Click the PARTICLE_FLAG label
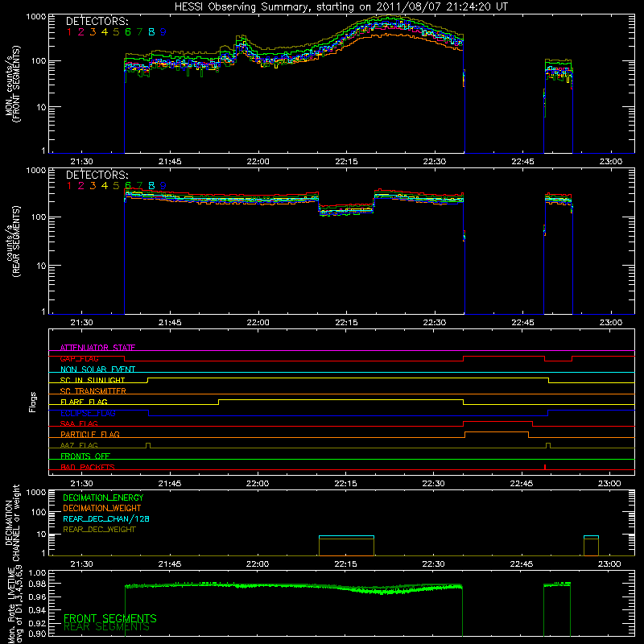644x644 pixels. pos(90,434)
